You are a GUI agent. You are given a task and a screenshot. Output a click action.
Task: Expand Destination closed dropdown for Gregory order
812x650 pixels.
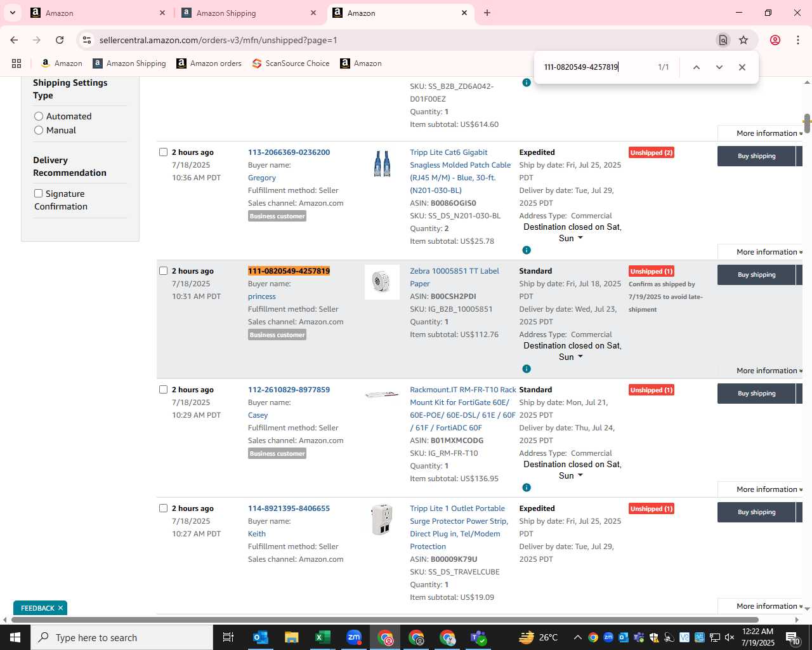click(x=580, y=238)
